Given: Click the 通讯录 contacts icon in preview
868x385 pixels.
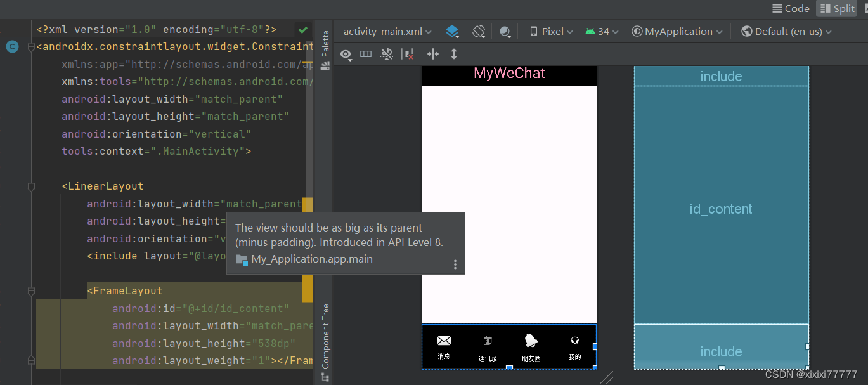Looking at the screenshot, I should point(488,341).
